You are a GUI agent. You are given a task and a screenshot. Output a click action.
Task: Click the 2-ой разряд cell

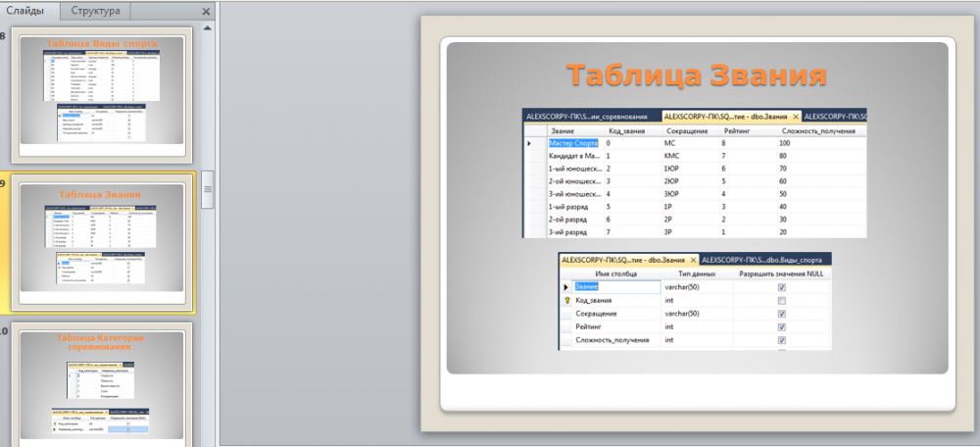click(574, 220)
